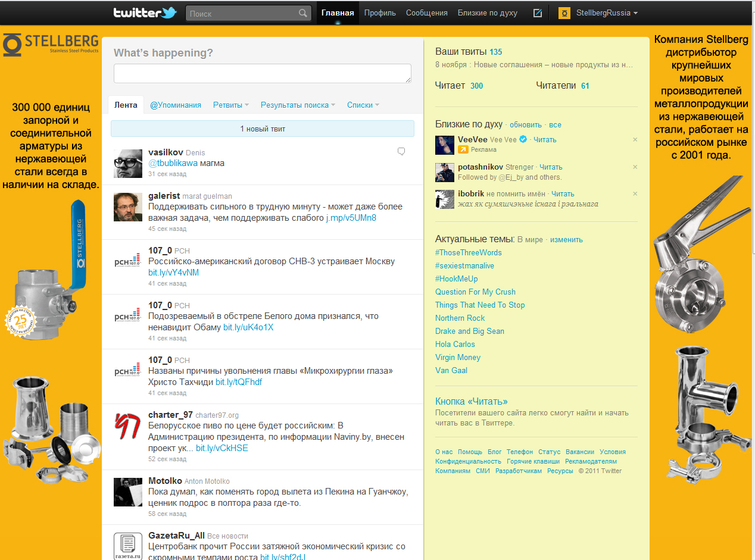The width and height of the screenshot is (755, 560).
Task: Click VeeVee verified badge
Action: point(523,139)
